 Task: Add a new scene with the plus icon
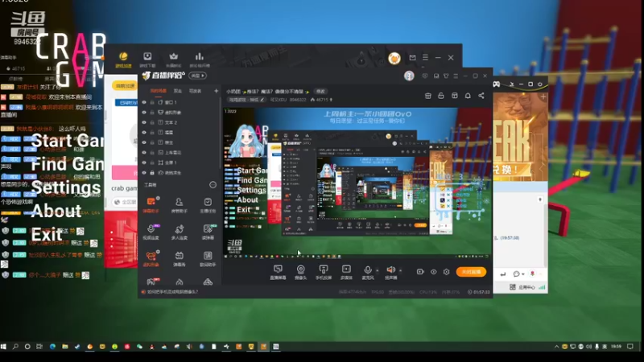tap(216, 91)
